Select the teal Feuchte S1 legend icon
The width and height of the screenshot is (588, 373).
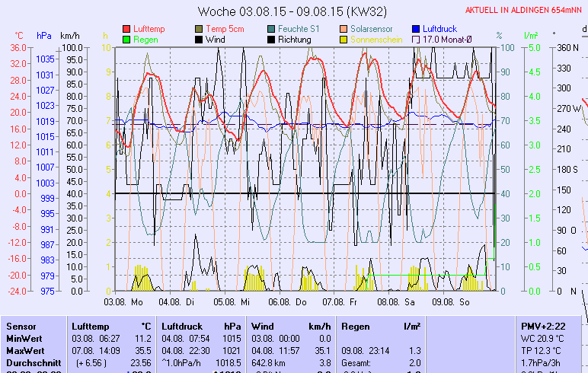click(x=272, y=29)
